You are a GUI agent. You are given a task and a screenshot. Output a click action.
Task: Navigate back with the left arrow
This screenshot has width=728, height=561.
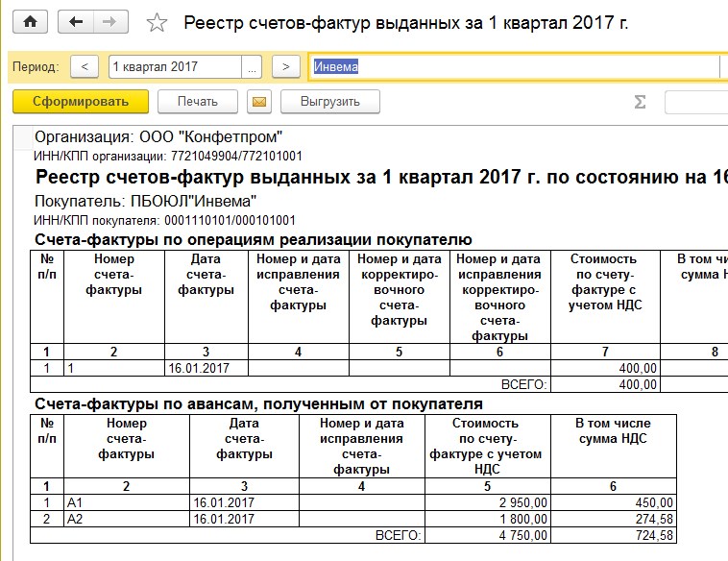[x=76, y=22]
